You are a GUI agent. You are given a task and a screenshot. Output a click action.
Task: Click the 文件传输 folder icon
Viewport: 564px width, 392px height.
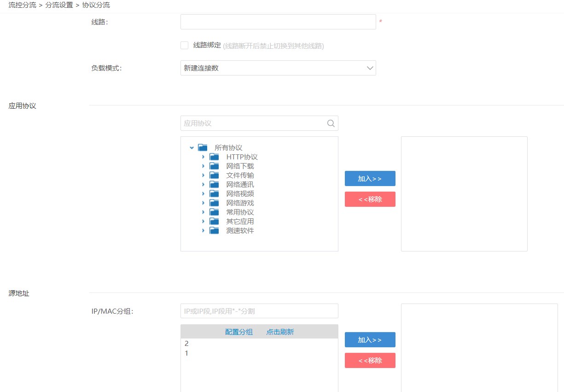214,175
